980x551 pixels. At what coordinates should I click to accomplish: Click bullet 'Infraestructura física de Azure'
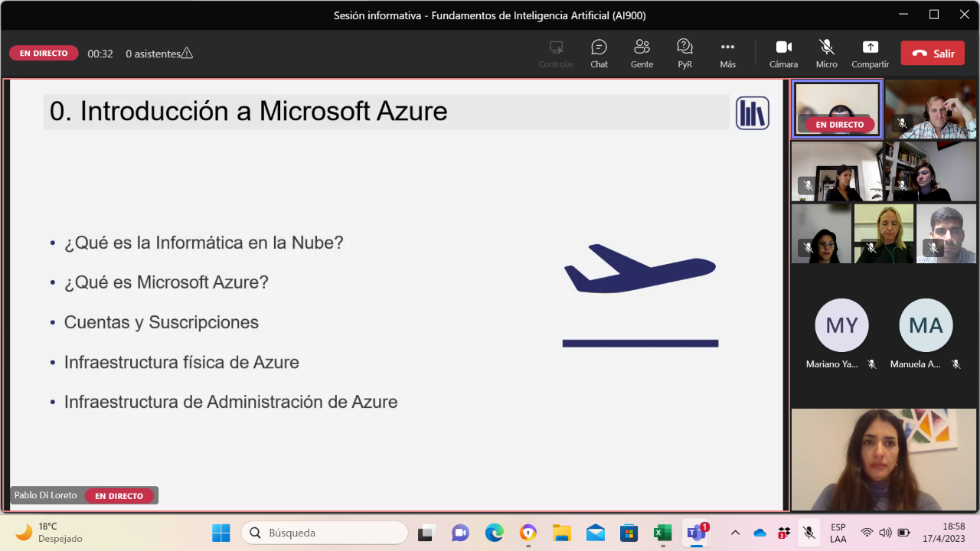click(181, 362)
